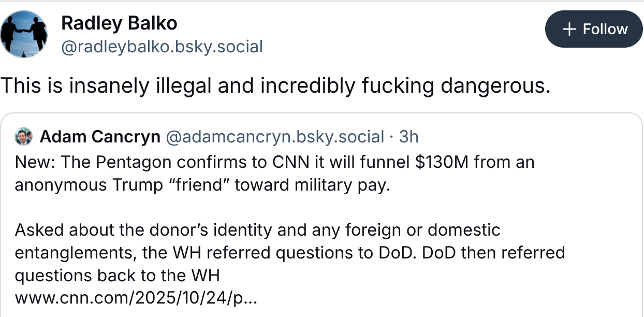Image resolution: width=644 pixels, height=317 pixels.
Task: Open Radley Balko display name link
Action: pos(119,23)
